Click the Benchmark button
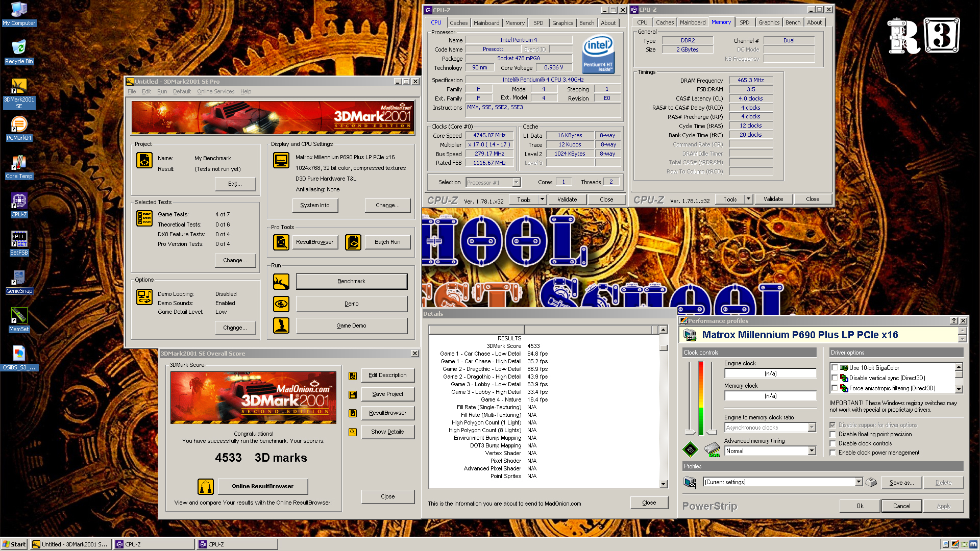Screen dimensions: 980x551 (352, 282)
